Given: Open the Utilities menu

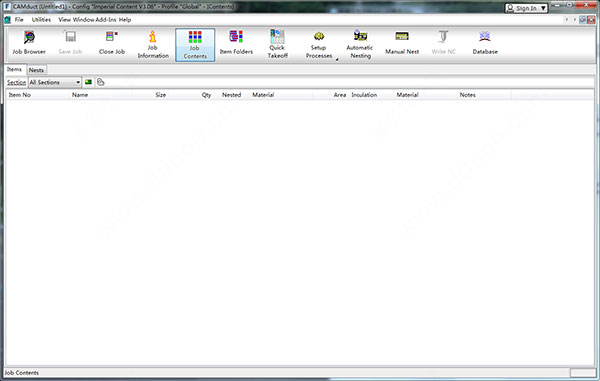Looking at the screenshot, I should point(41,20).
